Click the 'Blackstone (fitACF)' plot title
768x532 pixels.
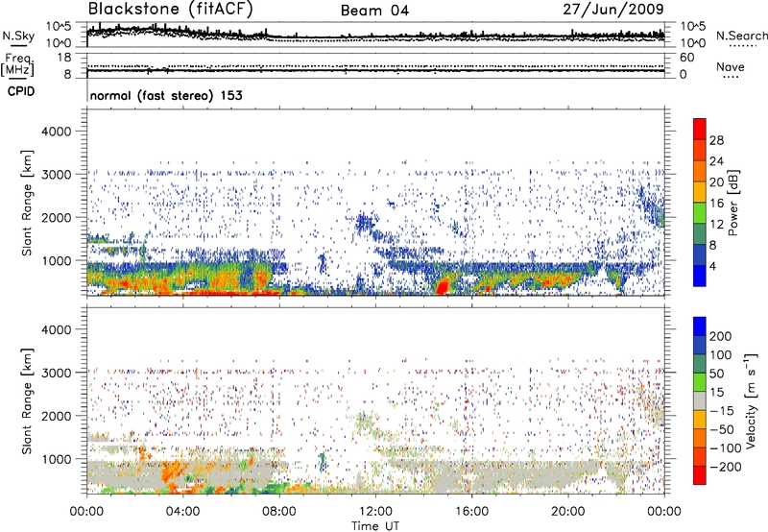(170, 9)
